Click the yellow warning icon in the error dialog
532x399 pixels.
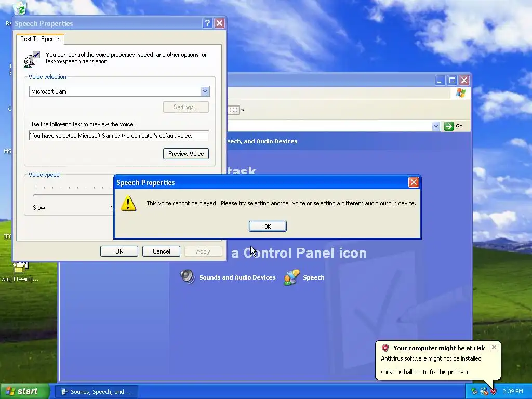pyautogui.click(x=128, y=203)
